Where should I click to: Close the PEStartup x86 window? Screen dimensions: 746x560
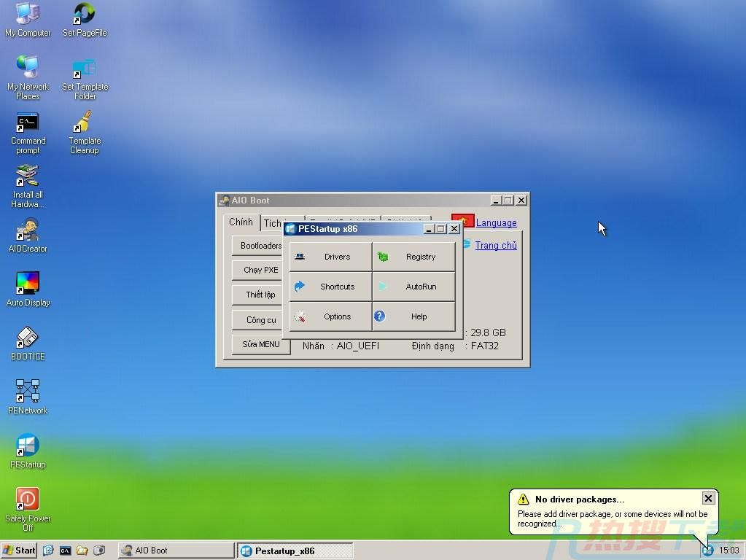(454, 229)
